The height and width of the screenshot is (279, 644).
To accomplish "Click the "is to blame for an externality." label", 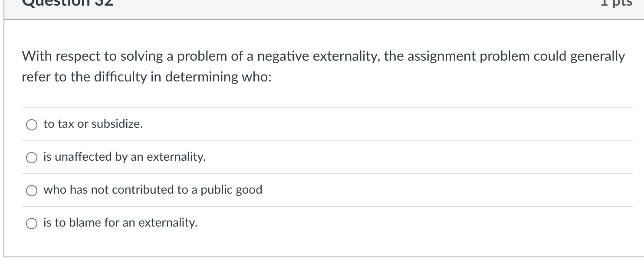I will pyautogui.click(x=120, y=223).
